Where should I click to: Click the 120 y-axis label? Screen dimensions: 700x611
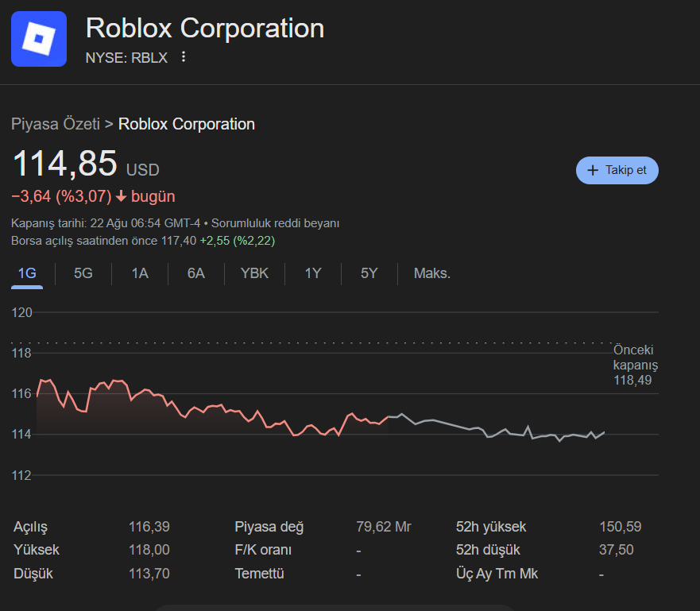(x=21, y=312)
